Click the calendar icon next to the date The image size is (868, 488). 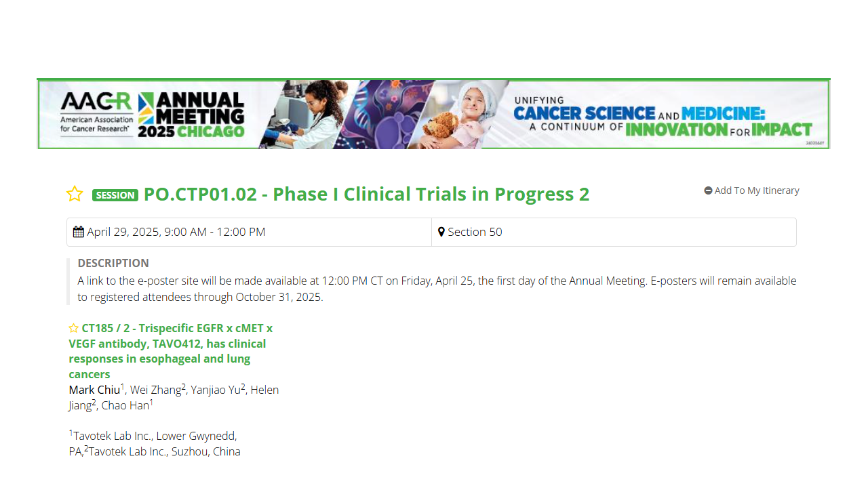[79, 232]
